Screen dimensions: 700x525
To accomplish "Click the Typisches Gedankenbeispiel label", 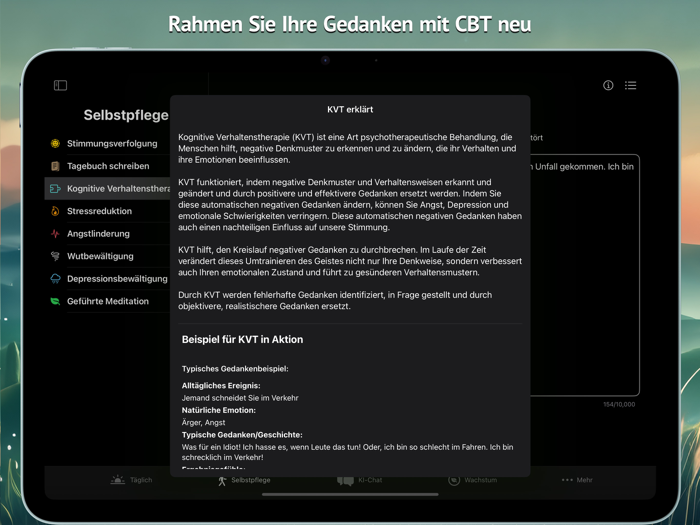I will 235,369.
